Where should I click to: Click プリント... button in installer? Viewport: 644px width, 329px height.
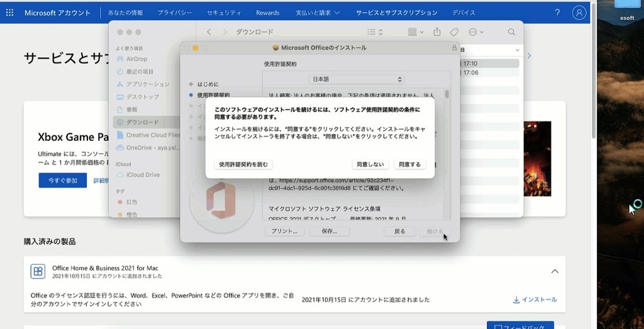point(284,231)
